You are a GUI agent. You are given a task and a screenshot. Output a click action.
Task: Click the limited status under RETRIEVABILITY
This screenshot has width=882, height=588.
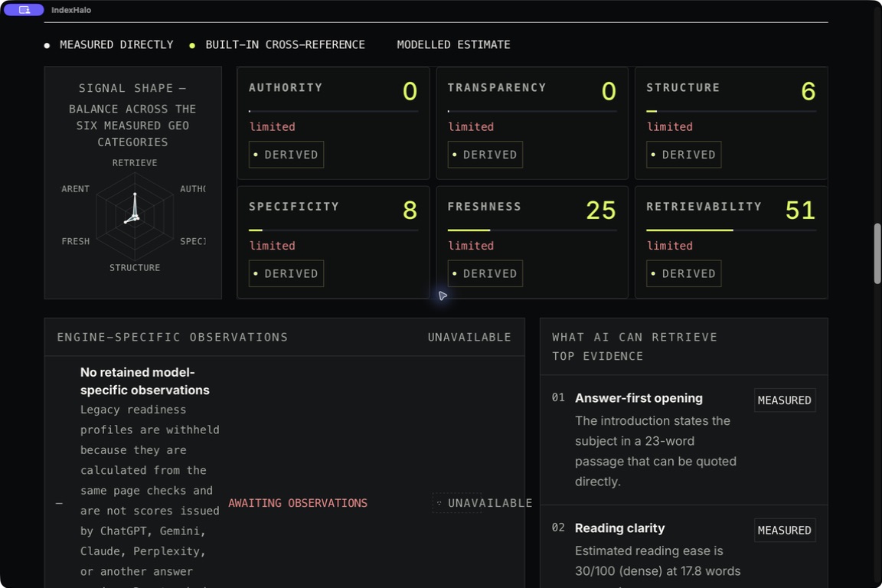point(669,246)
